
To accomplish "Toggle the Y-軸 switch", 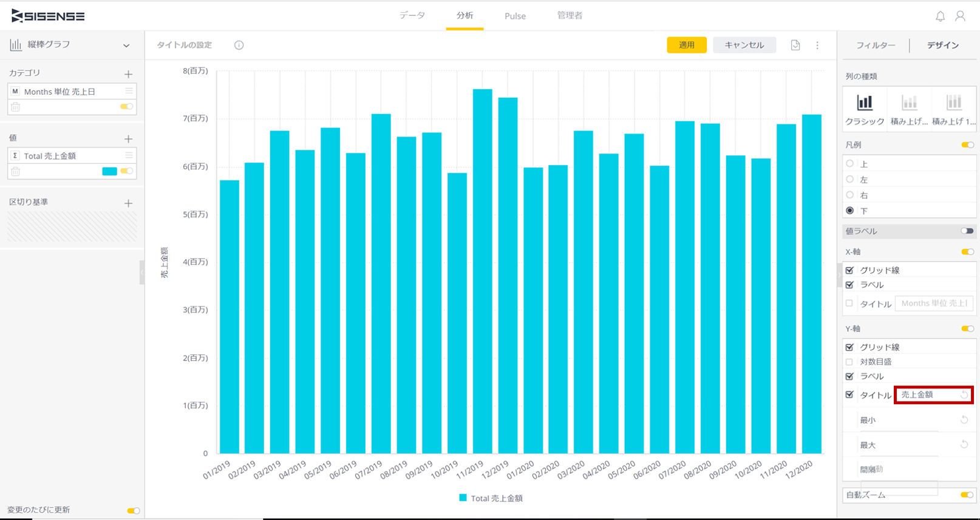I will coord(967,329).
